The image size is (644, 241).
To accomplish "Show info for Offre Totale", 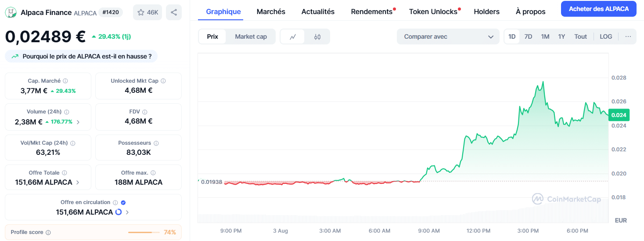I will click(x=65, y=173).
